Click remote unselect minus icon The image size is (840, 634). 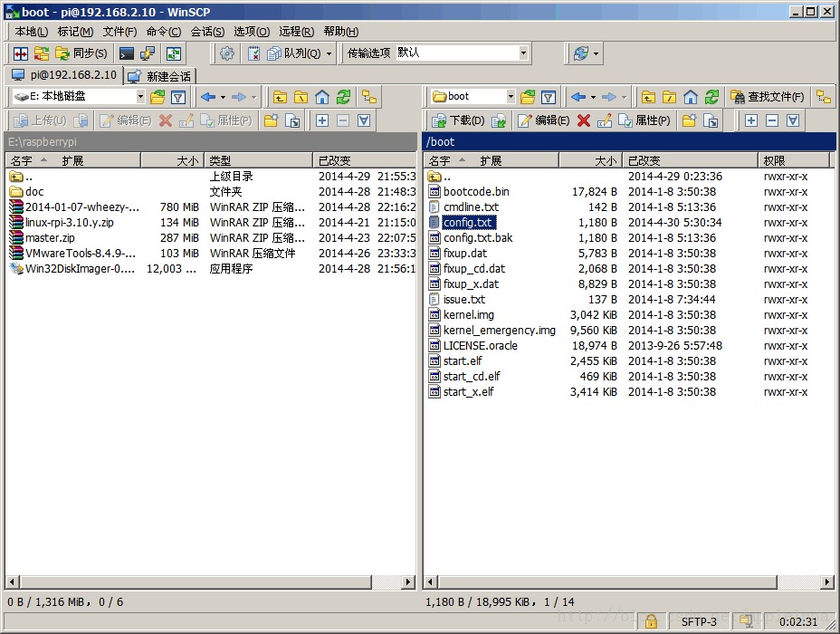(772, 120)
